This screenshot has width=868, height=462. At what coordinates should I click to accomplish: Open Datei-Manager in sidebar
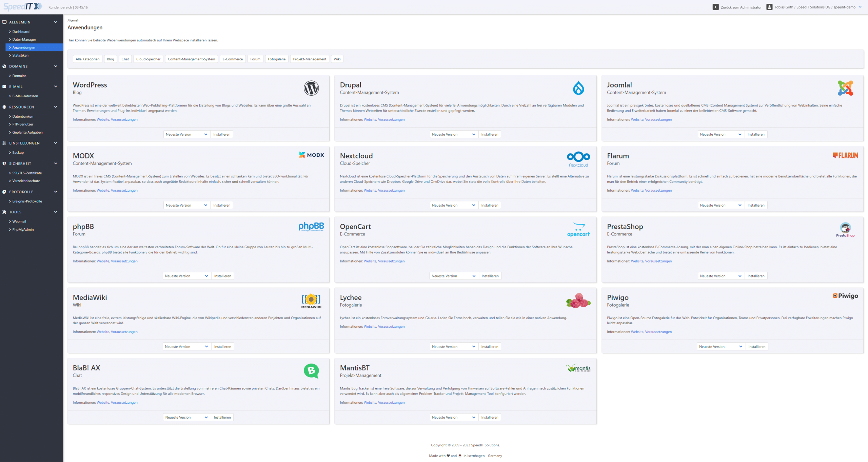click(x=24, y=39)
